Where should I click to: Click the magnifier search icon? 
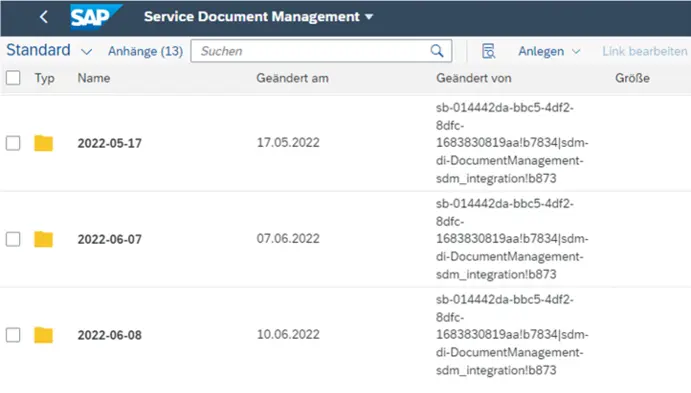[x=437, y=51]
